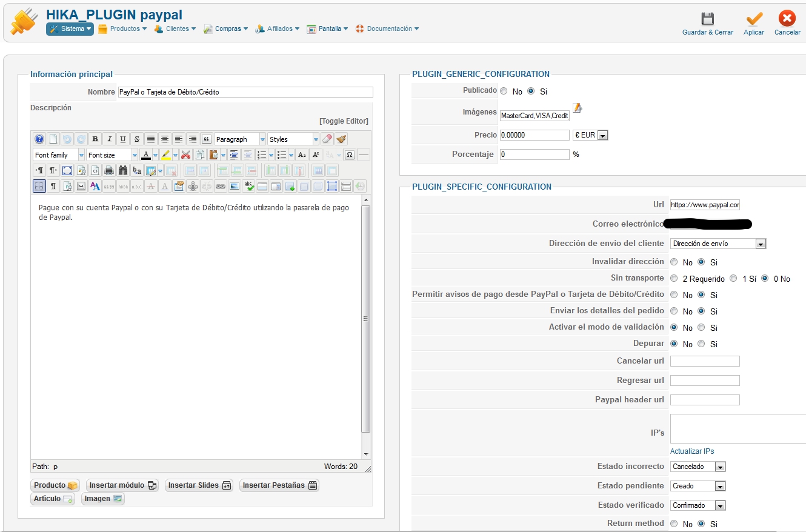Select '2 Requerido' for Sin transporte
This screenshot has width=806, height=532.
[674, 279]
